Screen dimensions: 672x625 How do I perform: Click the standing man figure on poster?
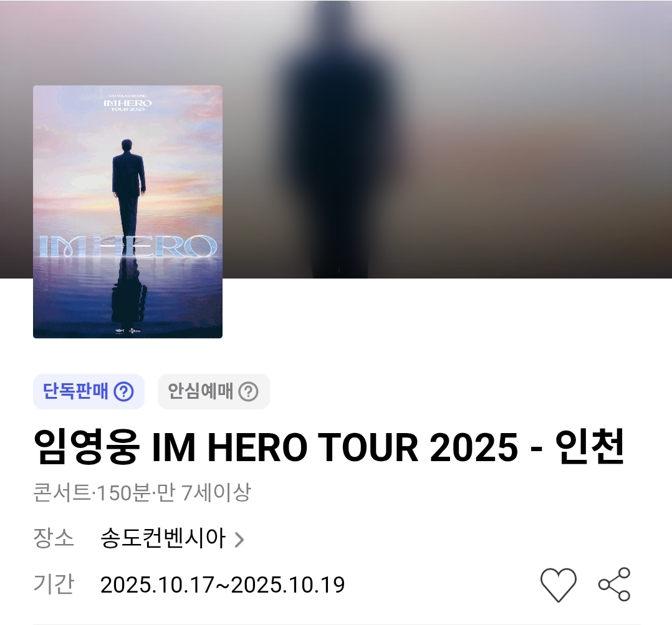pos(128,193)
